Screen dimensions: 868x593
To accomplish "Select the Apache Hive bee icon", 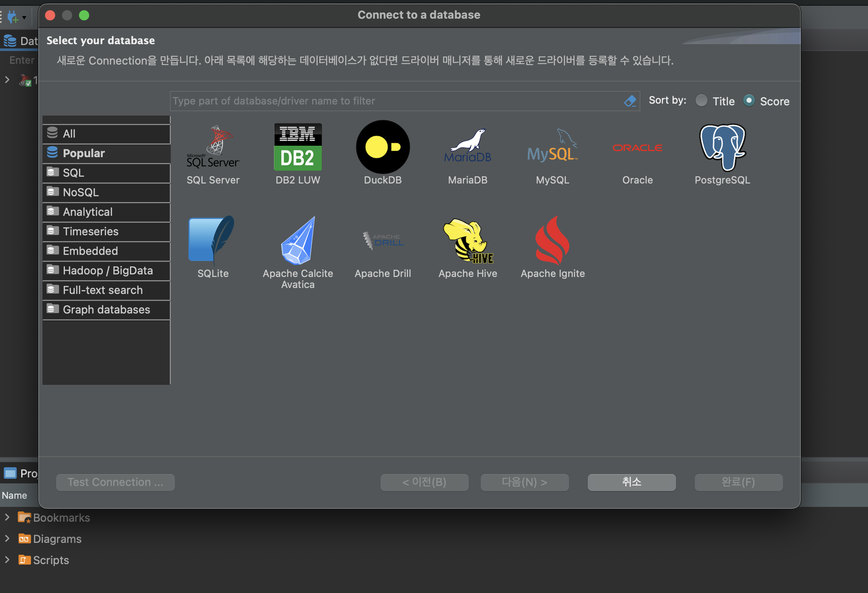I will [468, 240].
